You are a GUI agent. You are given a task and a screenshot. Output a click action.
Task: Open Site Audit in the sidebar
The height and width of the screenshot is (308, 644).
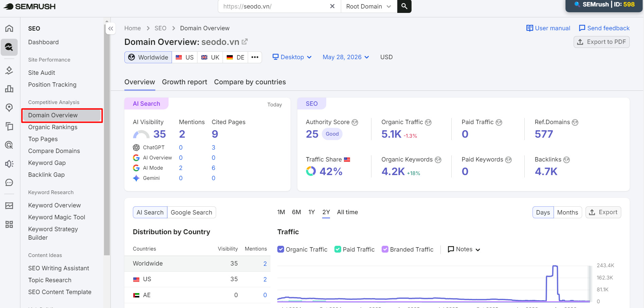coord(41,73)
